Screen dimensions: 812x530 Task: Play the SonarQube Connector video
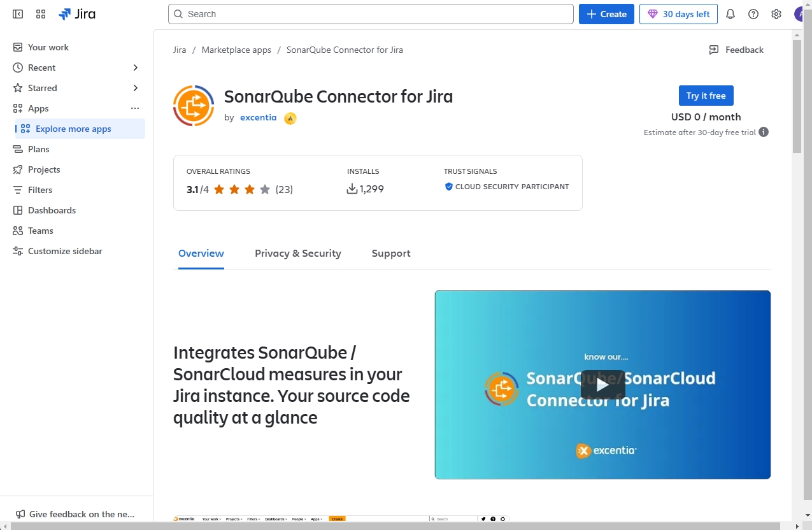click(x=602, y=385)
